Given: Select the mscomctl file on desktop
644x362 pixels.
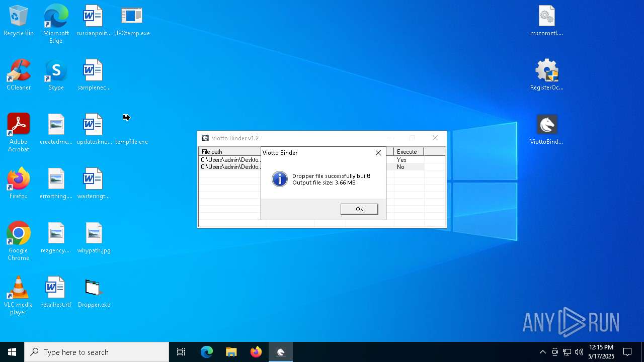Looking at the screenshot, I should [546, 21].
